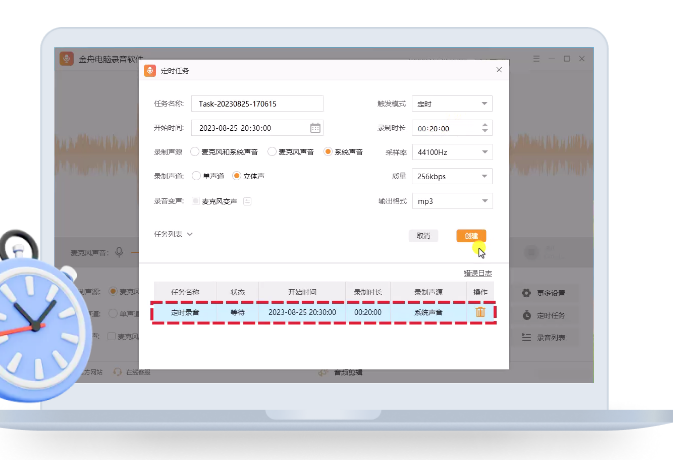
Task: Select 单声道 mono radio option
Action: [x=196, y=176]
